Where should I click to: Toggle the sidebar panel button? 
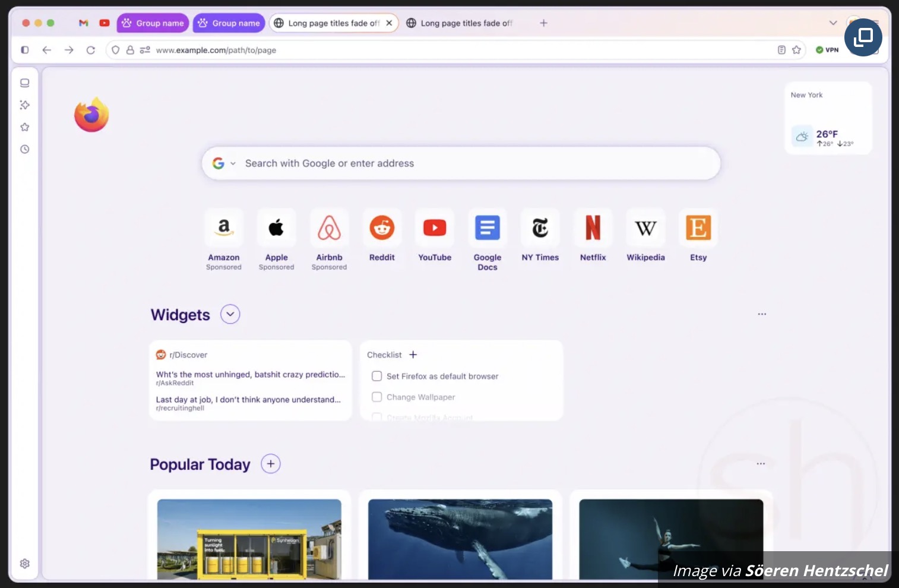click(x=25, y=50)
